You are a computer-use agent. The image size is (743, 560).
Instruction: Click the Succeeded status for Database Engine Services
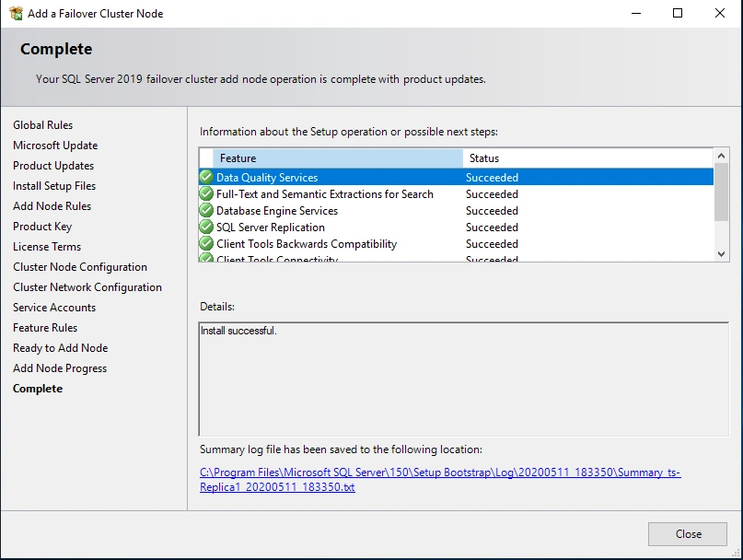(492, 211)
